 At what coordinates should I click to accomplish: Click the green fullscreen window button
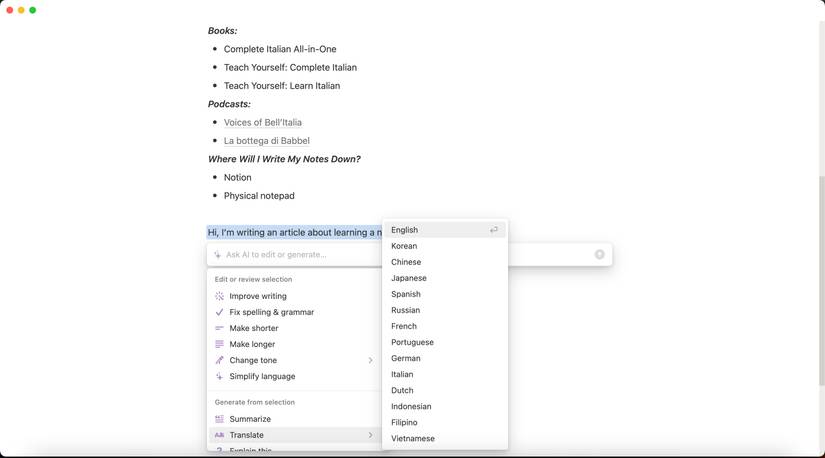pyautogui.click(x=33, y=10)
